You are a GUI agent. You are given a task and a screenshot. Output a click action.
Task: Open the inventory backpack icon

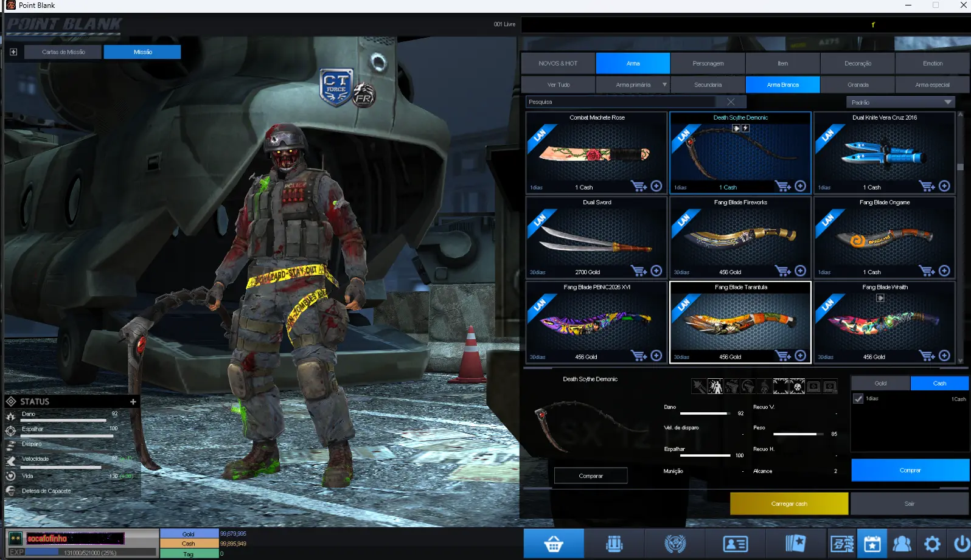click(614, 544)
